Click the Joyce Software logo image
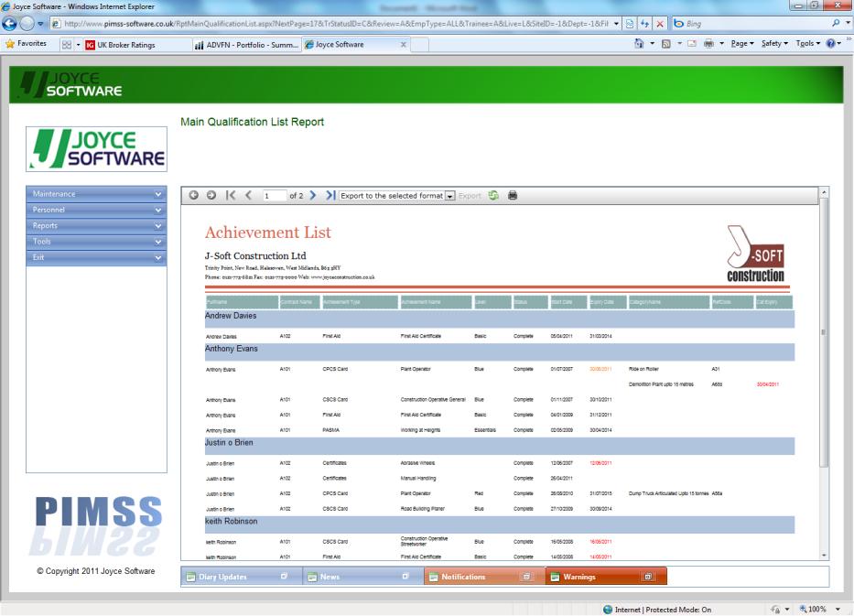Image resolution: width=854 pixels, height=616 pixels. coord(96,148)
